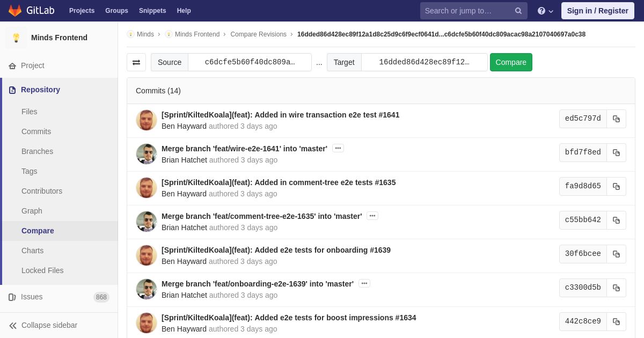Swap source and target revisions

[x=136, y=62]
